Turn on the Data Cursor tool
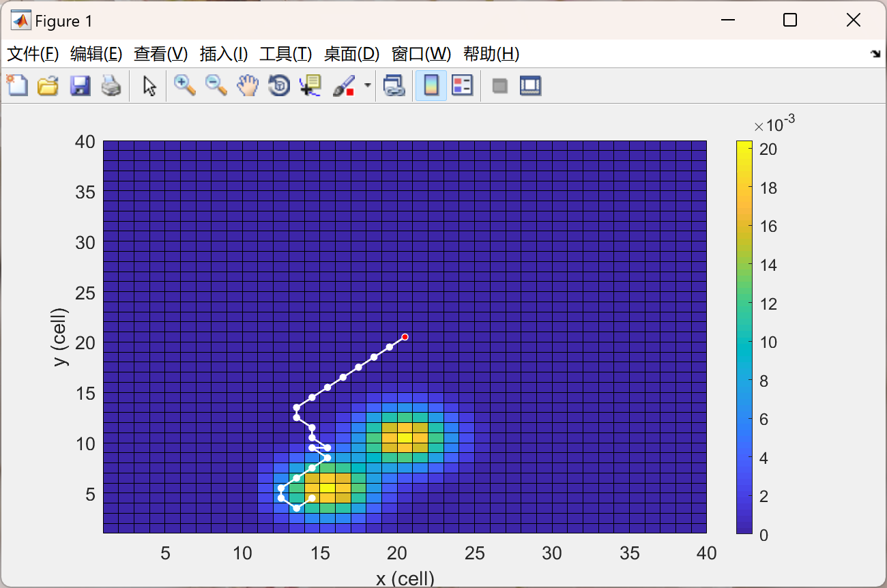This screenshot has height=588, width=887. pyautogui.click(x=310, y=85)
